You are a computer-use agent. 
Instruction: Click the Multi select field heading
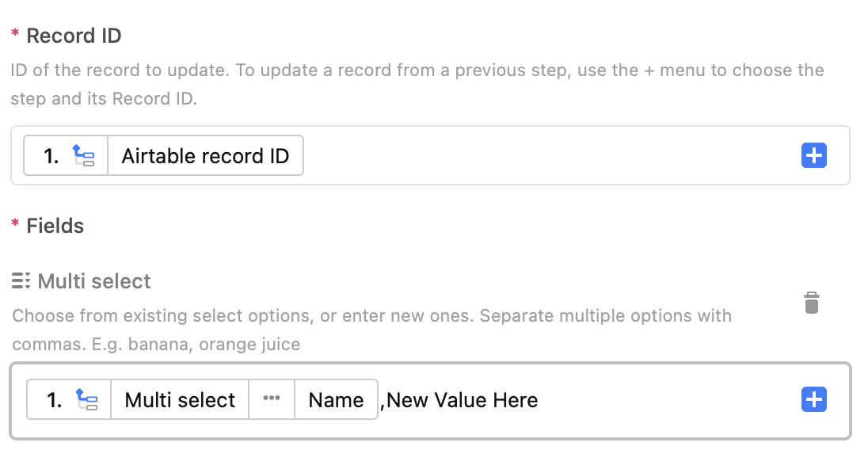point(94,281)
